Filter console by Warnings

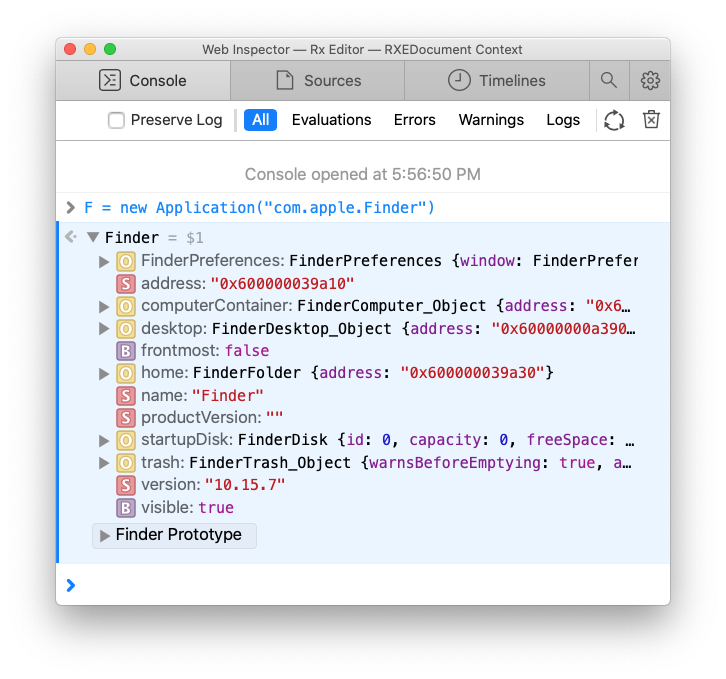pos(491,120)
